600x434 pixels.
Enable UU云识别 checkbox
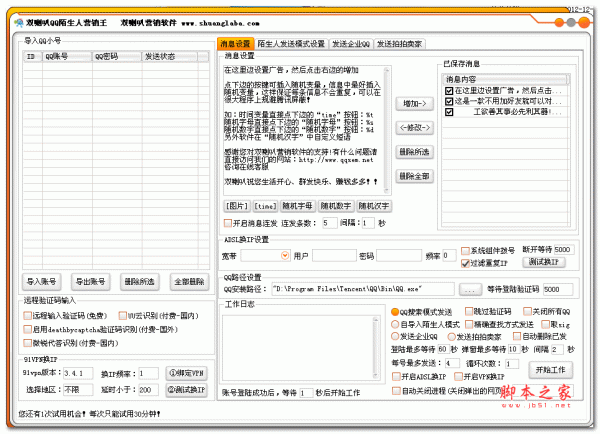[x=122, y=316]
